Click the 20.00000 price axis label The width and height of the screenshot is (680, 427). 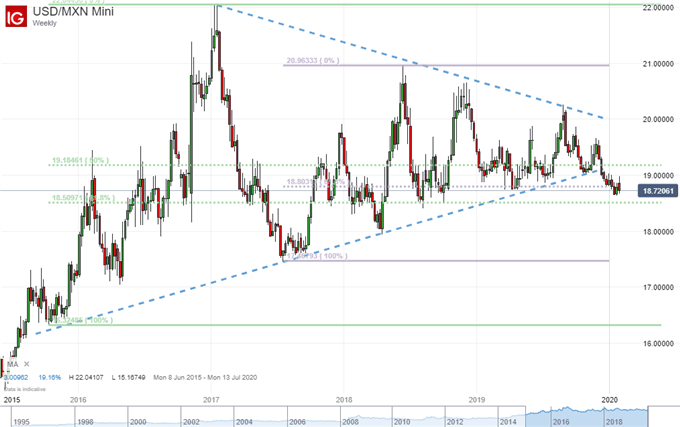657,119
